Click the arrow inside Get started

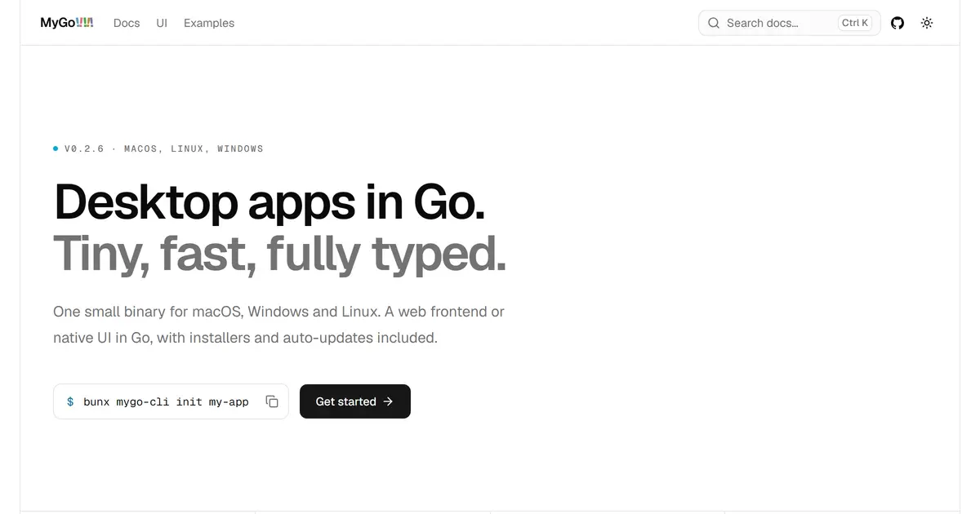pyautogui.click(x=388, y=401)
